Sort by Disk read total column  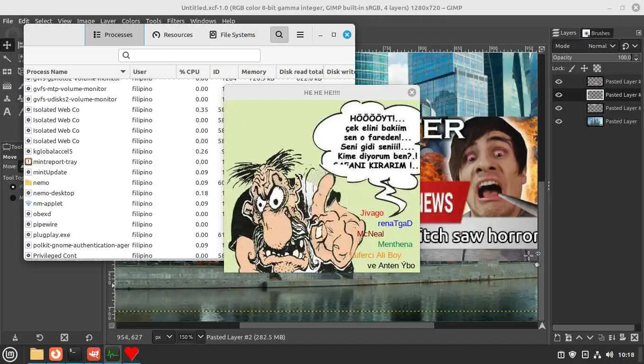tap(300, 72)
